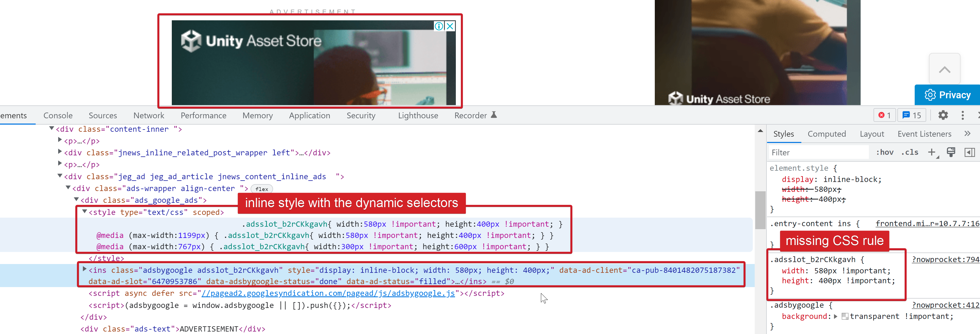Collapse the style type text/css element
This screenshot has width=980, height=334.
click(x=85, y=212)
